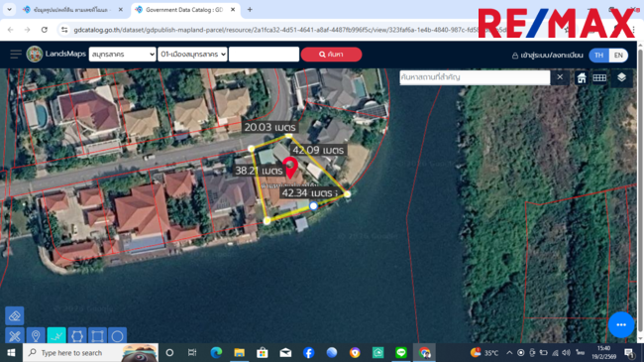
Task: Clear the landmark search box
Action: click(x=560, y=77)
